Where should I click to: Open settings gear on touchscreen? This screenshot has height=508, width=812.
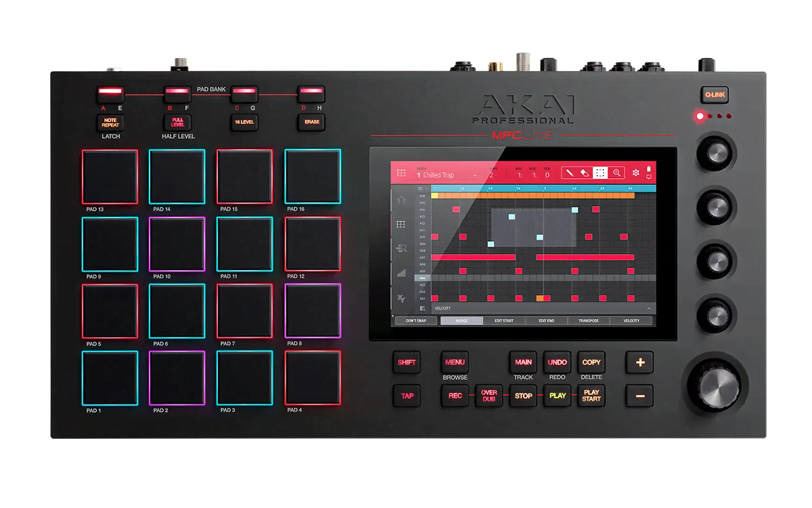[635, 173]
